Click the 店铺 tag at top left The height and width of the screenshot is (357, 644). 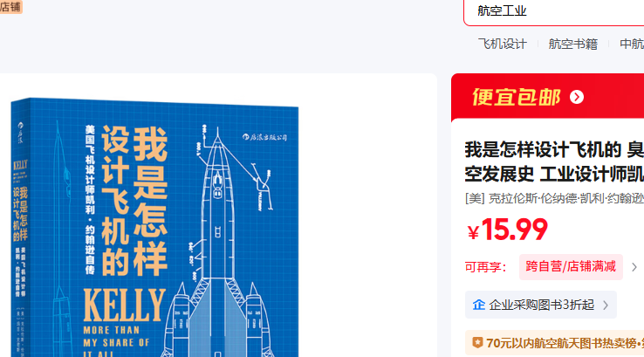coord(10,7)
